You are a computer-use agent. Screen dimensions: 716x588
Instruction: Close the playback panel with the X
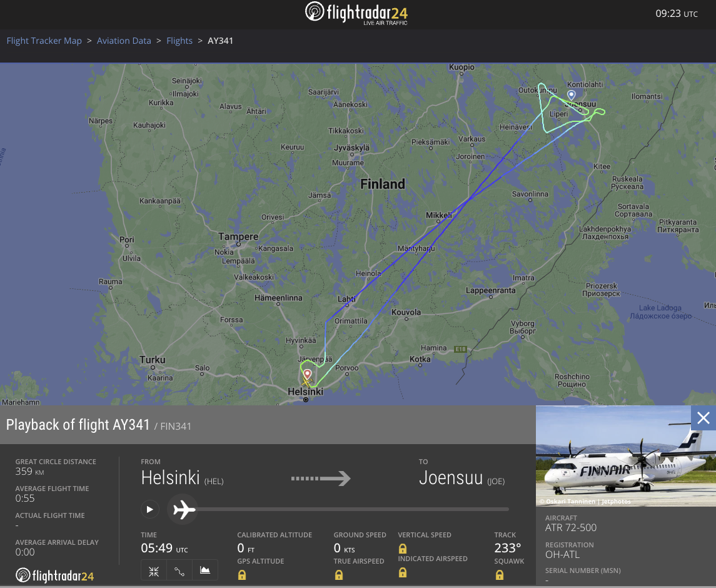coord(703,418)
